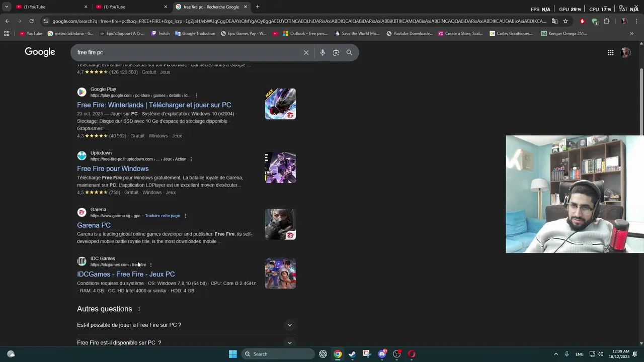Click the Uptodown Free Fire thumbnail

click(280, 167)
